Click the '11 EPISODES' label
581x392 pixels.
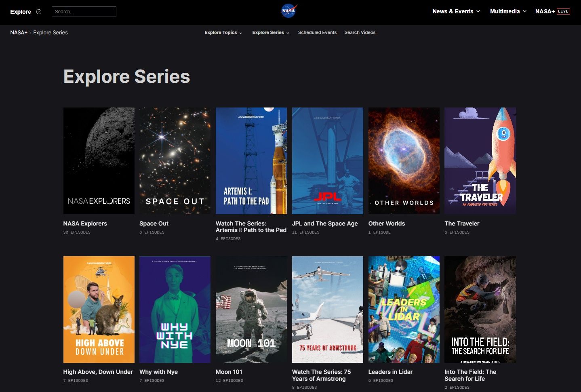[306, 232]
